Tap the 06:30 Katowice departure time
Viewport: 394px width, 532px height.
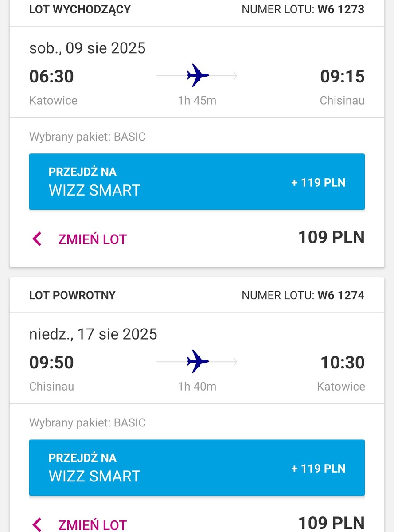point(51,76)
